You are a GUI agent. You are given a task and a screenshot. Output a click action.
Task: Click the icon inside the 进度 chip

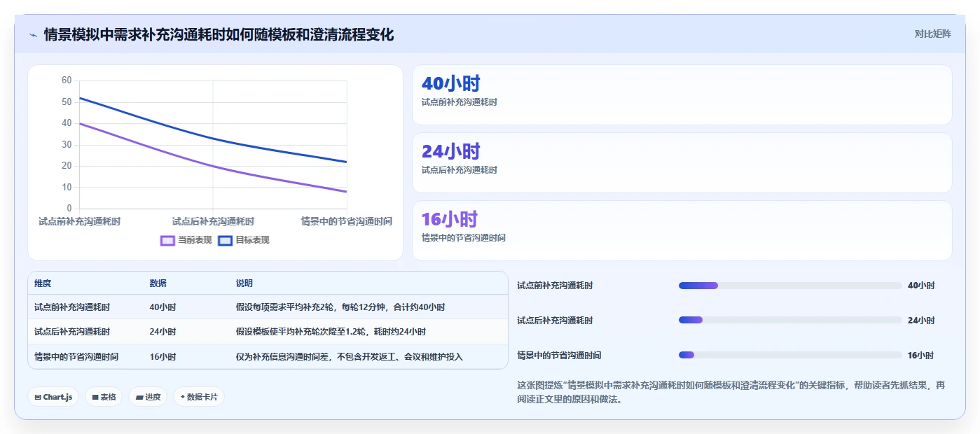tap(139, 397)
